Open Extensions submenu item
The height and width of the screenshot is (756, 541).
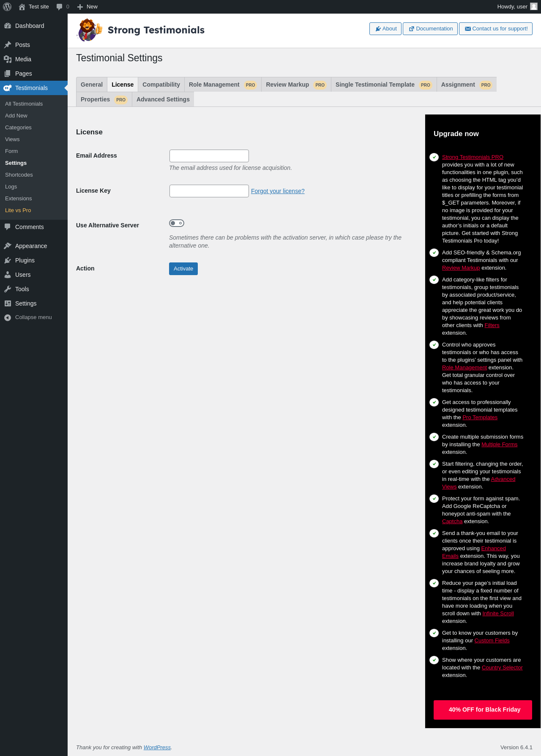(34, 199)
